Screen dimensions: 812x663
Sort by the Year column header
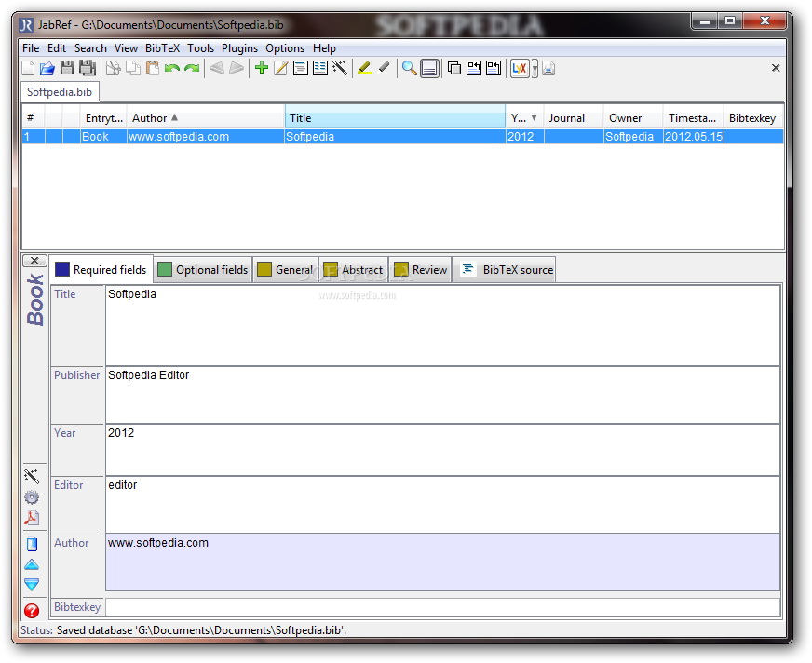click(x=524, y=118)
